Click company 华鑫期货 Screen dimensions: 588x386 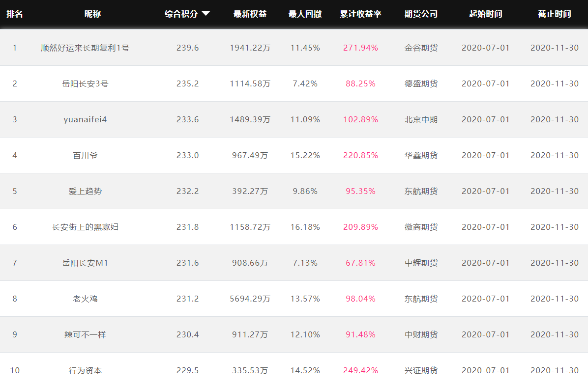421,155
